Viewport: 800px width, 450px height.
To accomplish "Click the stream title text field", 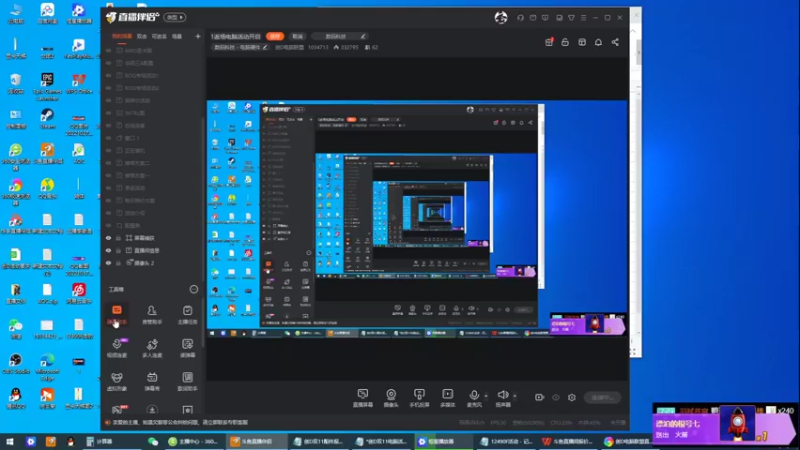I will tap(236, 36).
